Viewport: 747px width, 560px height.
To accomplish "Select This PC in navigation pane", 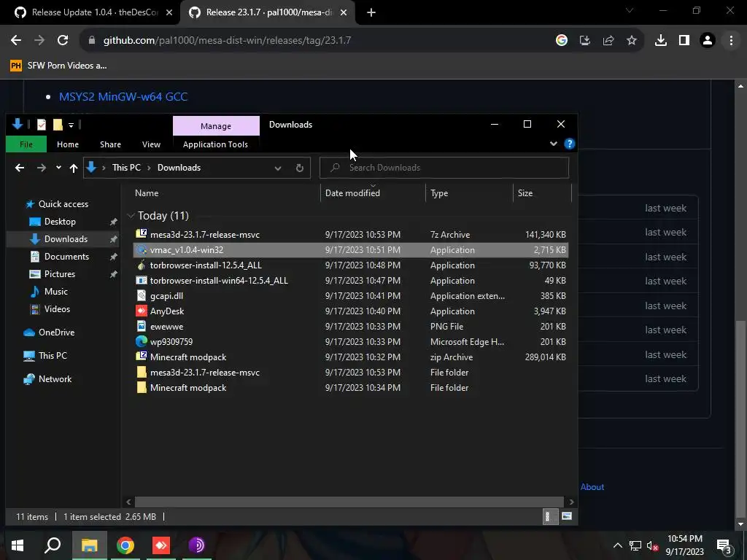I will click(x=53, y=356).
